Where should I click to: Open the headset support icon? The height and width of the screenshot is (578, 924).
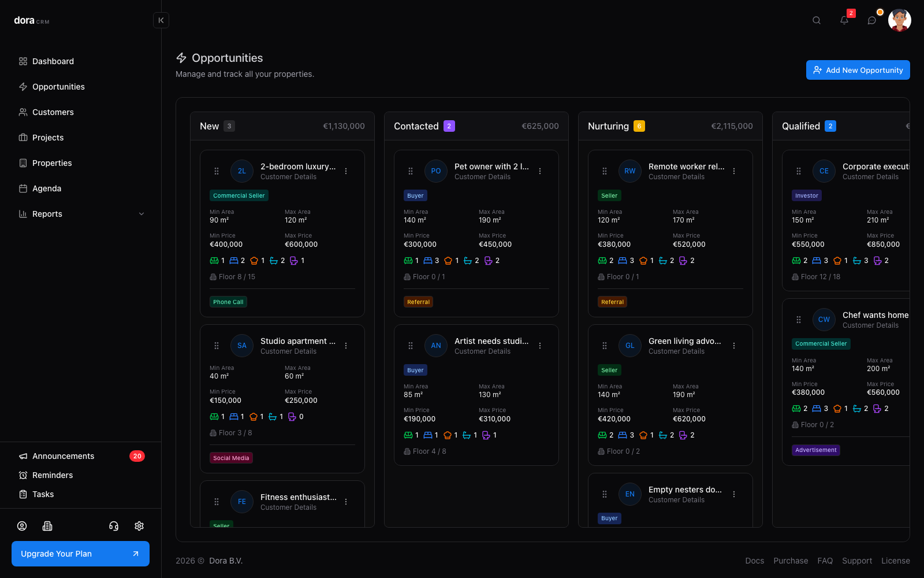(x=114, y=526)
